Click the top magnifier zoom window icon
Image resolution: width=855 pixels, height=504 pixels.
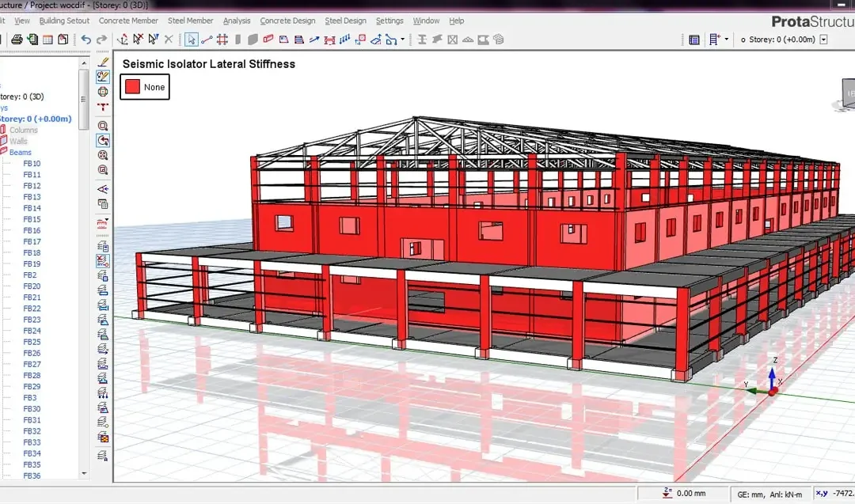click(102, 126)
